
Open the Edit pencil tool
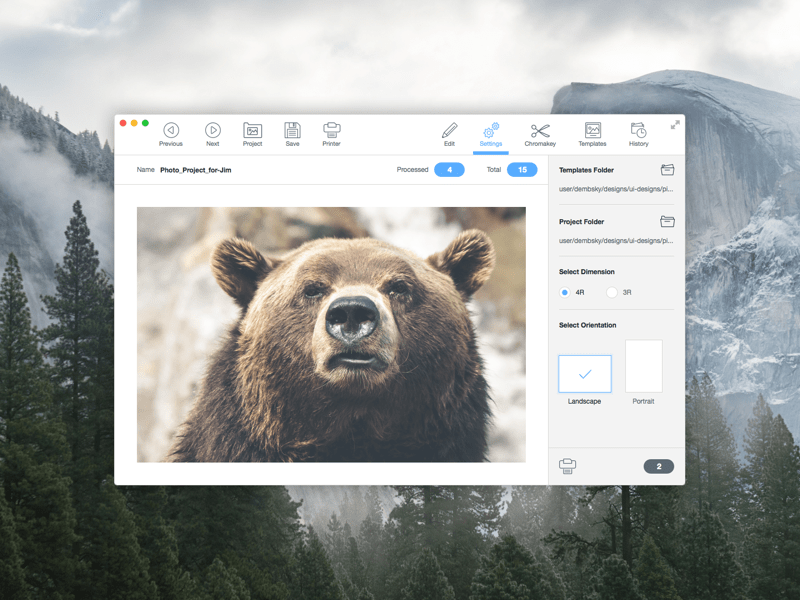tap(449, 131)
